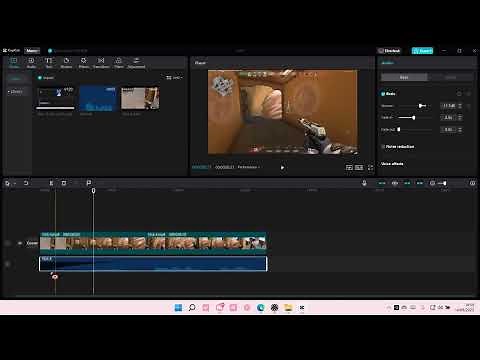Click the Menu button in title bar
Screen dimensions: 480x360
pyautogui.click(x=32, y=51)
